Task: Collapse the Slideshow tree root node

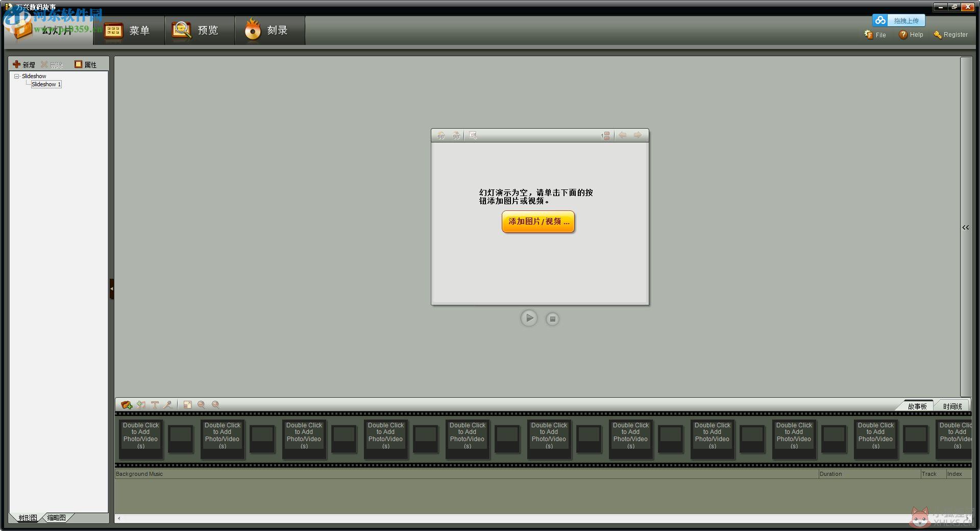Action: click(x=17, y=76)
